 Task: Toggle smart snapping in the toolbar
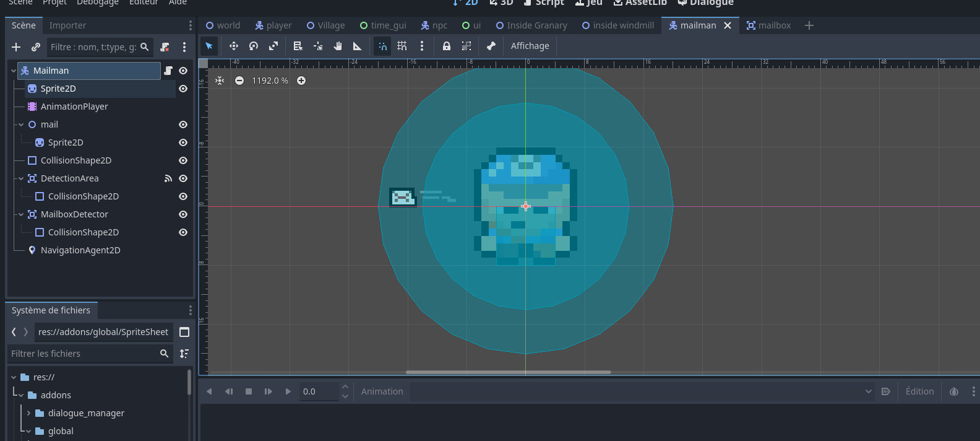point(382,46)
